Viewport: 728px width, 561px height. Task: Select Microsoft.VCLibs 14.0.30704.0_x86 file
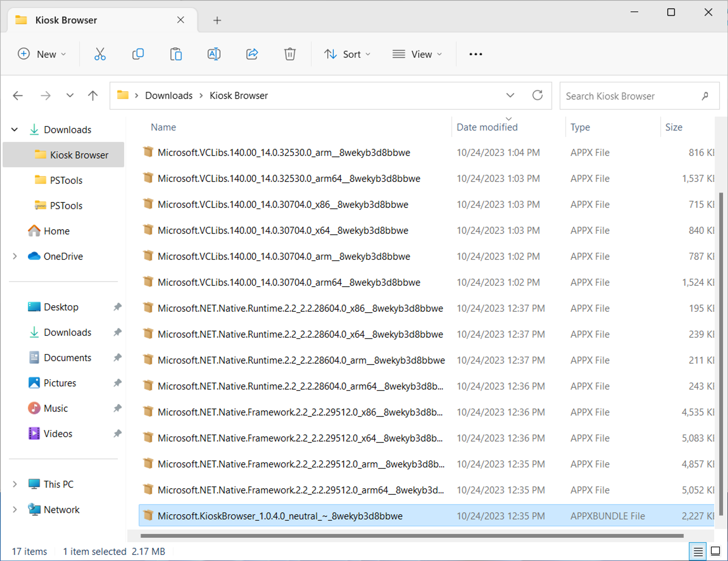(x=426, y=204)
